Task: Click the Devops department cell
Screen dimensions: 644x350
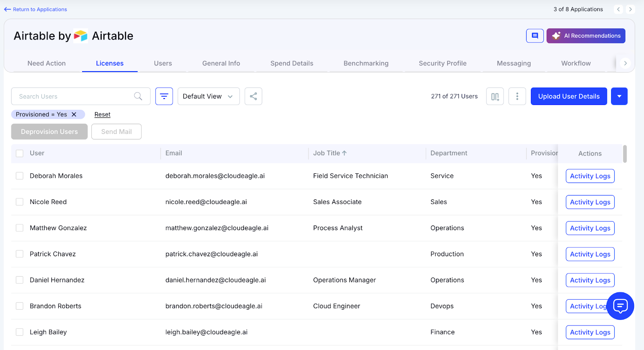Action: pyautogui.click(x=442, y=306)
